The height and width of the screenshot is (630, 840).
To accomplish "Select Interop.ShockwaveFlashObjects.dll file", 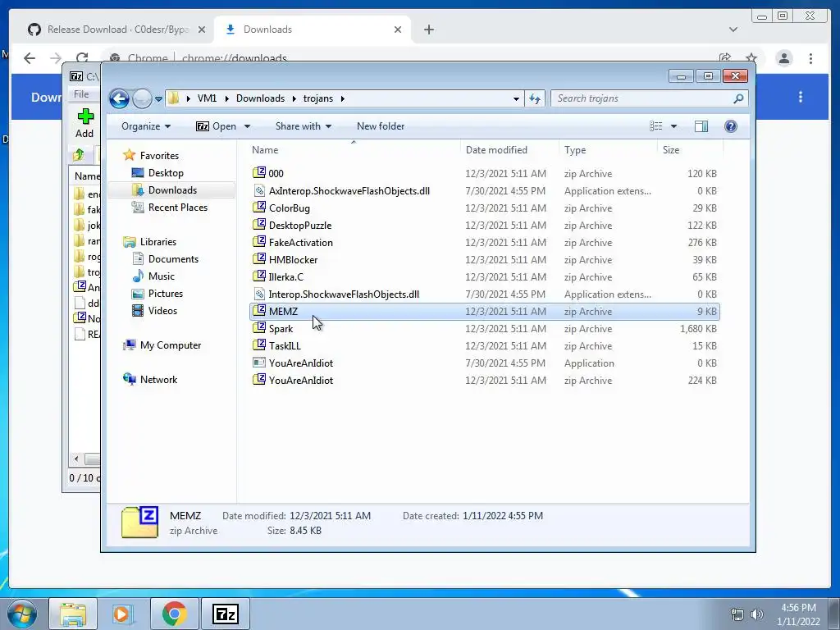I will [x=485, y=294].
